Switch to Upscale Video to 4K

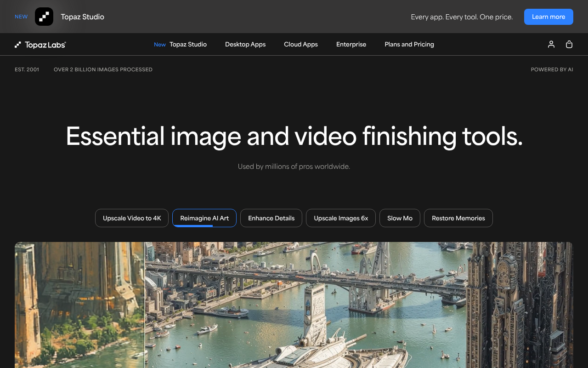pyautogui.click(x=131, y=218)
